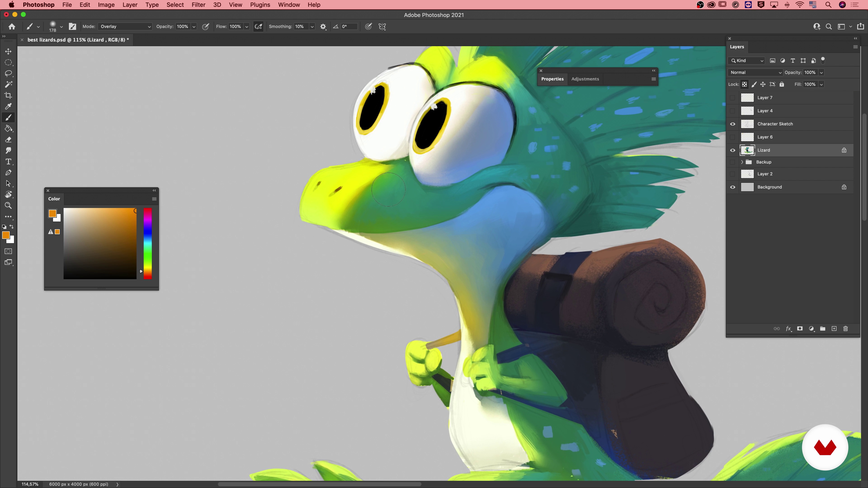Open layer Kind filter dropdown

click(x=746, y=61)
